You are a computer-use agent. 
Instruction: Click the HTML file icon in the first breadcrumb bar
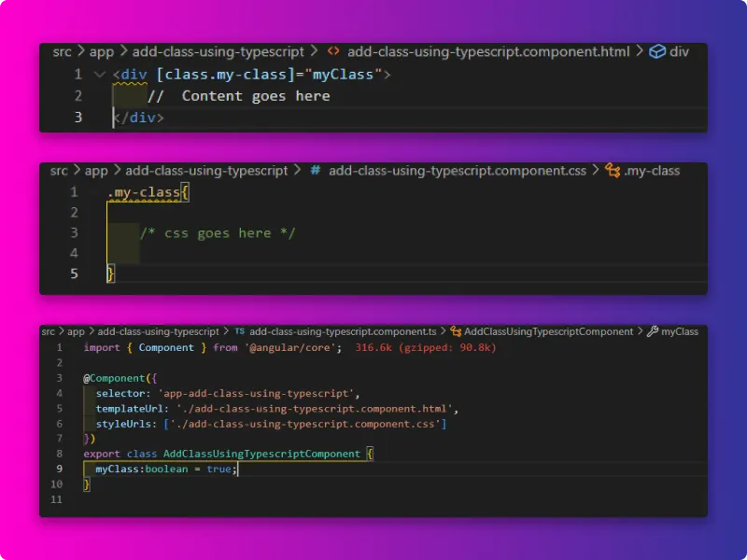(x=332, y=51)
